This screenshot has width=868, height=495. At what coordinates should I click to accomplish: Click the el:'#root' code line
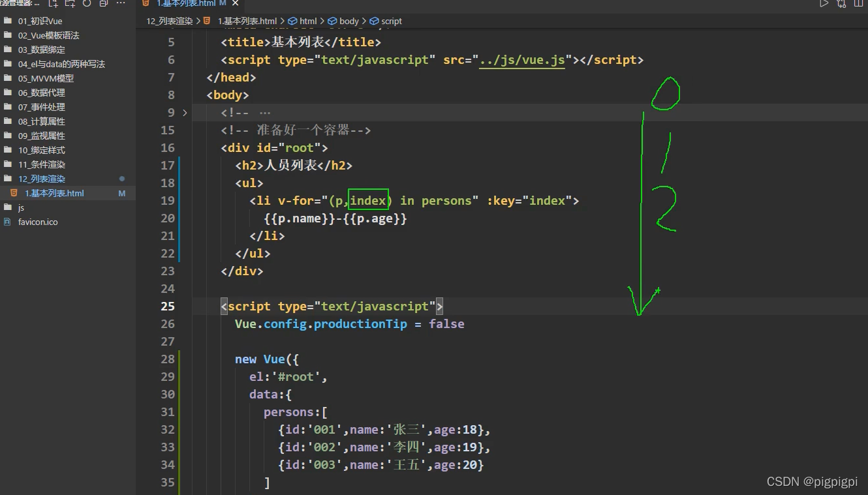pyautogui.click(x=288, y=377)
